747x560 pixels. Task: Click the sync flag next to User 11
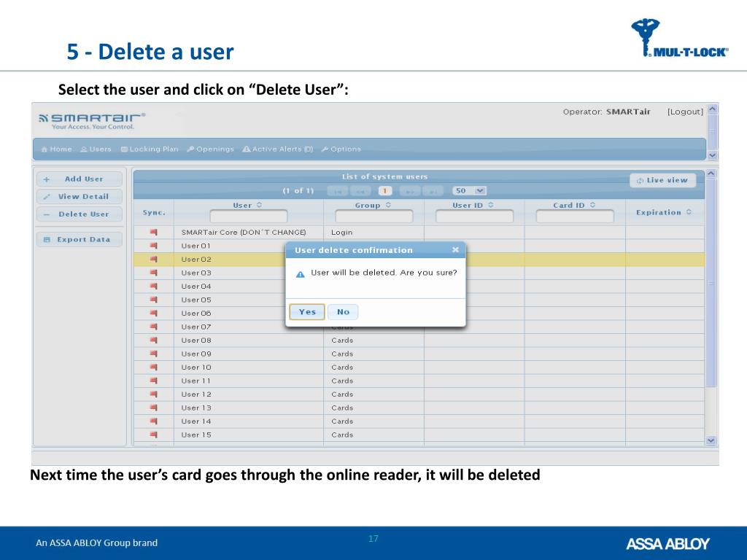153,381
